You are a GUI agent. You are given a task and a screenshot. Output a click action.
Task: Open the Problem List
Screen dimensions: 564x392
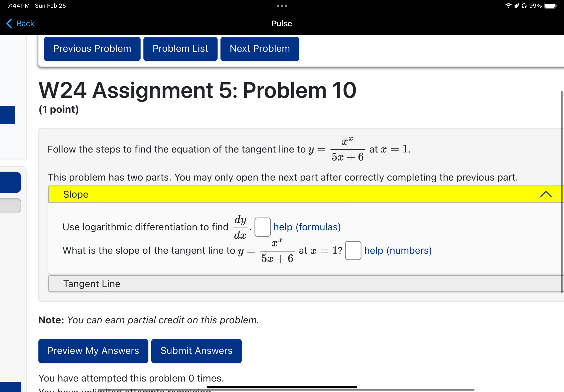[180, 48]
